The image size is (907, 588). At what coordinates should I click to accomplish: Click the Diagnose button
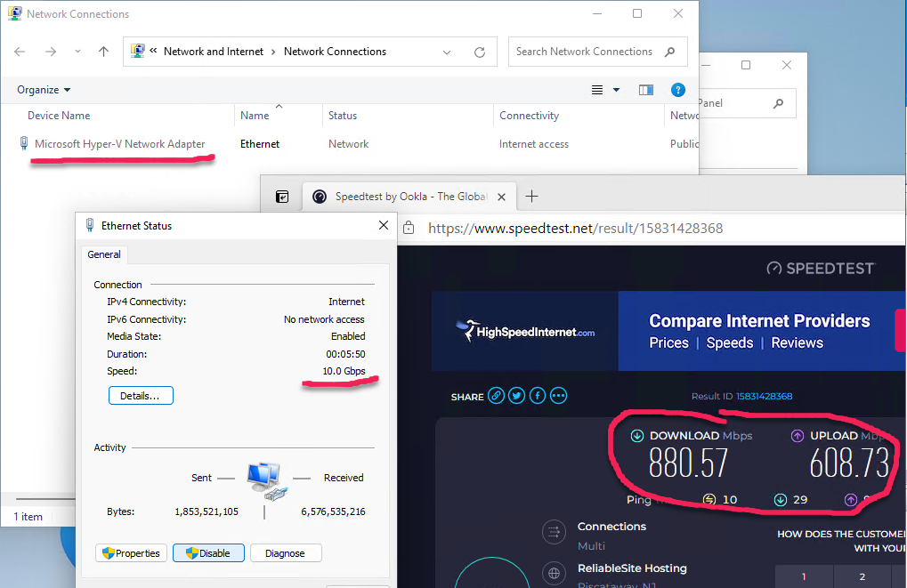(285, 553)
